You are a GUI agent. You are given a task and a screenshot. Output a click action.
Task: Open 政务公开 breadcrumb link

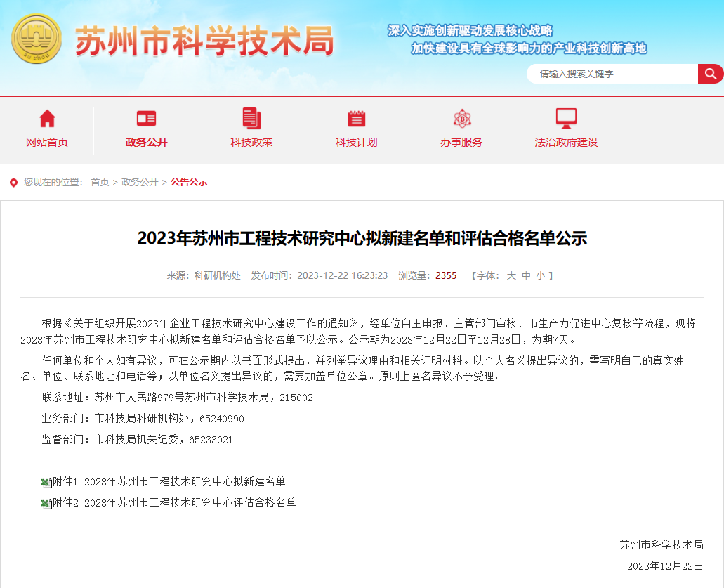(x=140, y=182)
